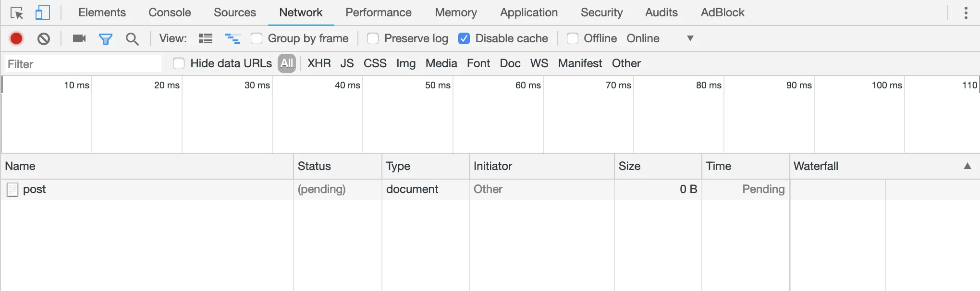
Task: Tick the Hide data URLs checkbox
Action: (179, 63)
